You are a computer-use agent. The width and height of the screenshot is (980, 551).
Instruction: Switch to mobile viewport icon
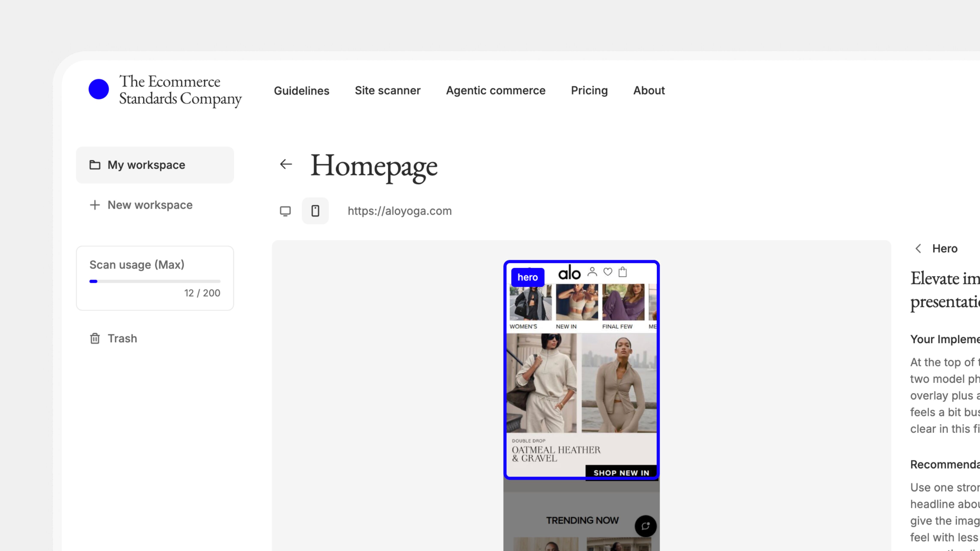[315, 211]
